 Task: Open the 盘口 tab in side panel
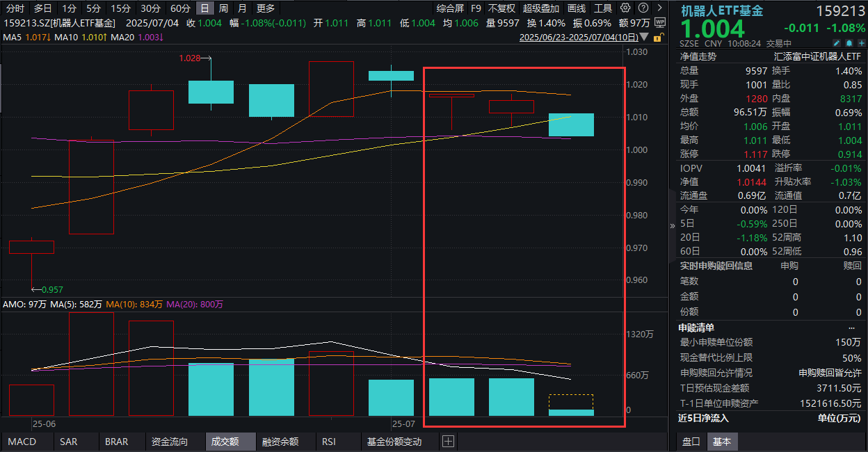pos(691,442)
